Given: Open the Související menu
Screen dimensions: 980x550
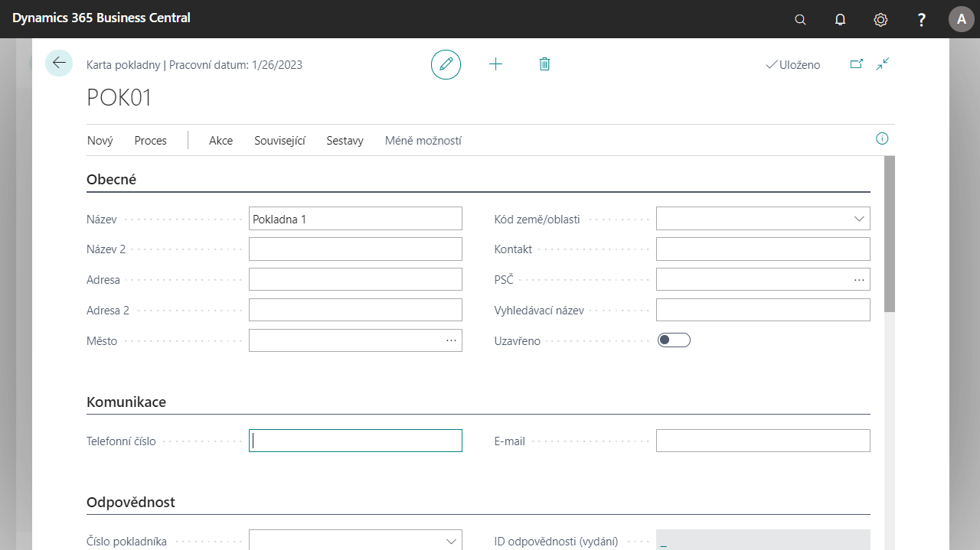Looking at the screenshot, I should pos(280,141).
